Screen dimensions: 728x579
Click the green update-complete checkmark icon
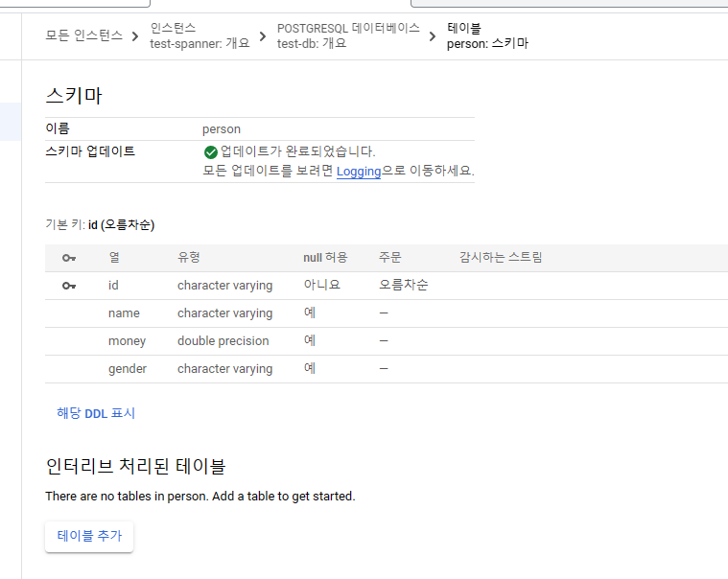211,151
